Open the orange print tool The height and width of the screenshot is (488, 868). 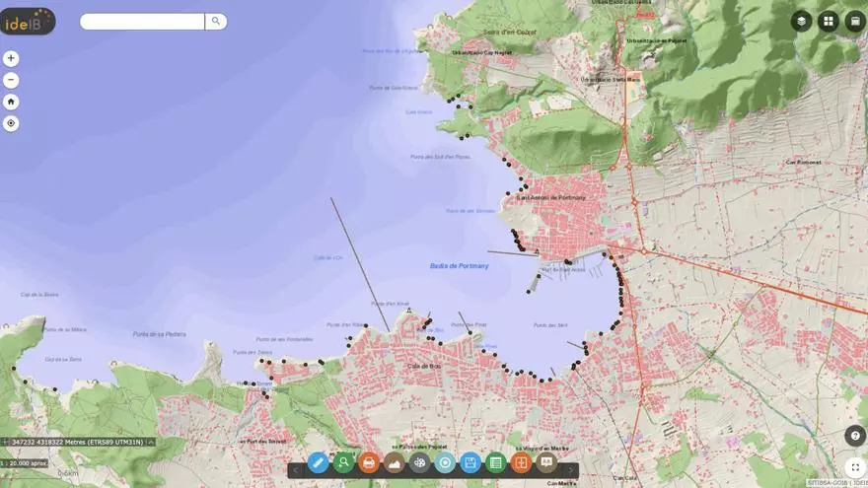click(369, 462)
